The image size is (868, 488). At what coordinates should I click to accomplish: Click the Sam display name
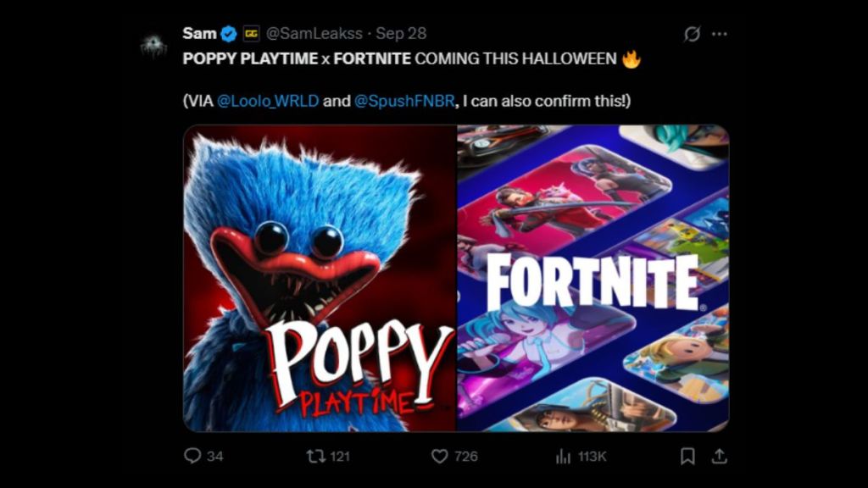199,34
